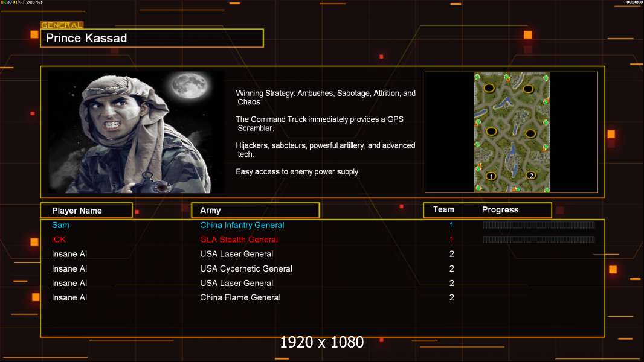Image resolution: width=644 pixels, height=362 pixels.
Task: Click the Prince Kassad general portrait
Action: tap(136, 132)
